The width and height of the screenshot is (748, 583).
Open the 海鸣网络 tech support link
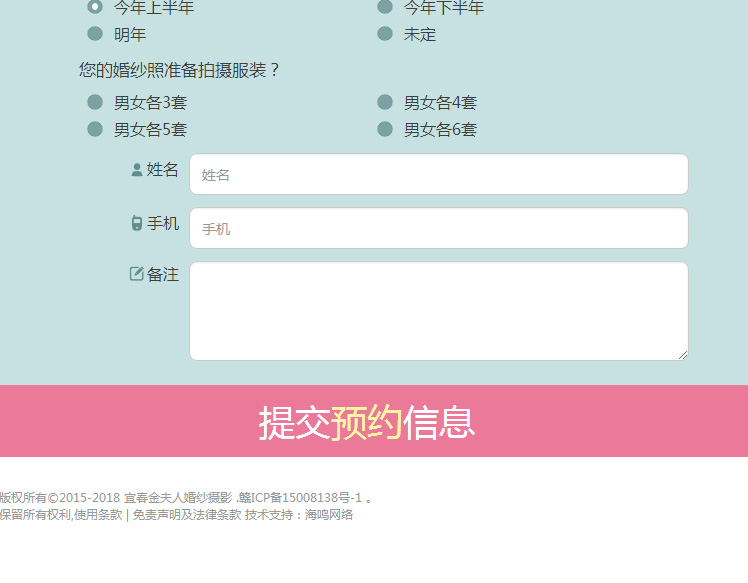click(329, 515)
